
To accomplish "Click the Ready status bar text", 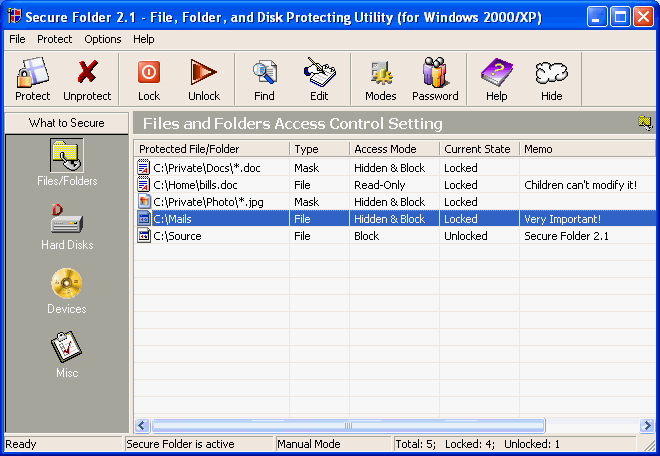I will (x=21, y=444).
